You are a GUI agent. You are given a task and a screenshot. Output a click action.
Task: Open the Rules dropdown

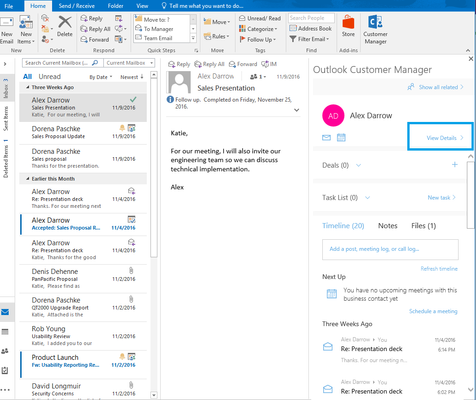[x=216, y=36]
